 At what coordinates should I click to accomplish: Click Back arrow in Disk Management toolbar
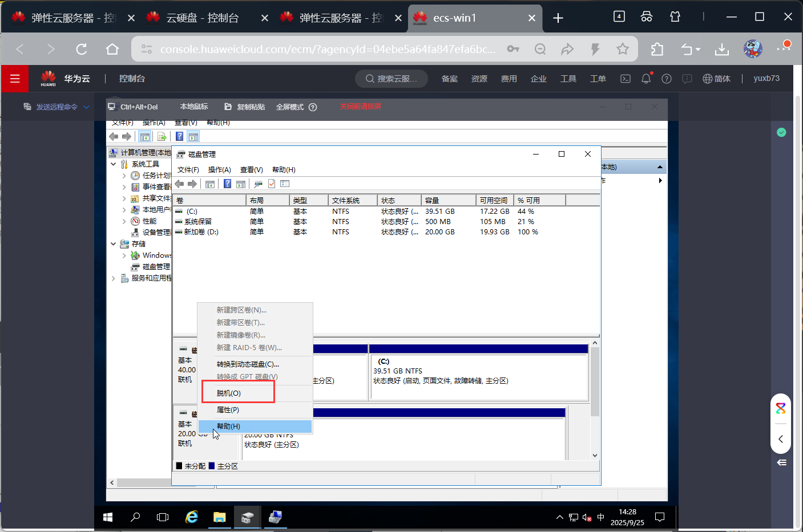tap(180, 184)
